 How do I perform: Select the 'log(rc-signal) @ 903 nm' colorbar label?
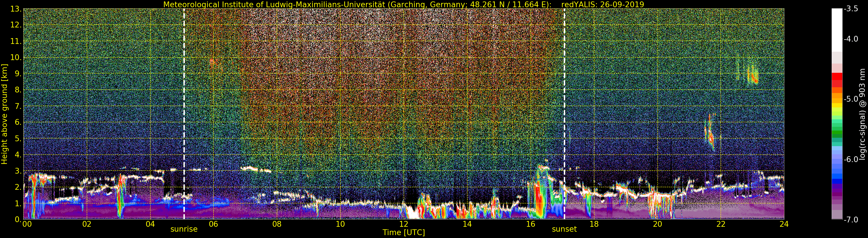pyautogui.click(x=863, y=114)
